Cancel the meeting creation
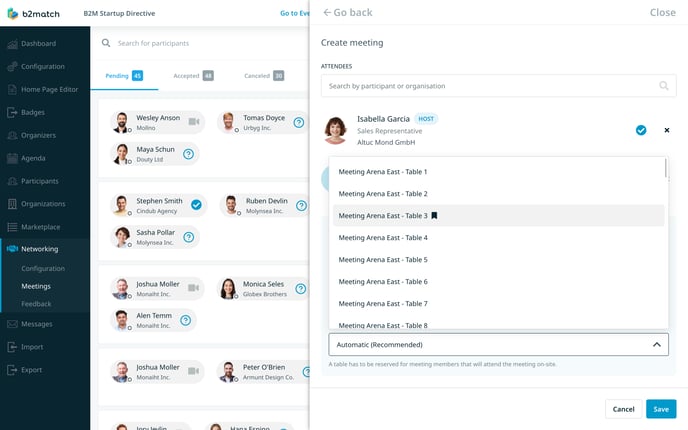 623,409
